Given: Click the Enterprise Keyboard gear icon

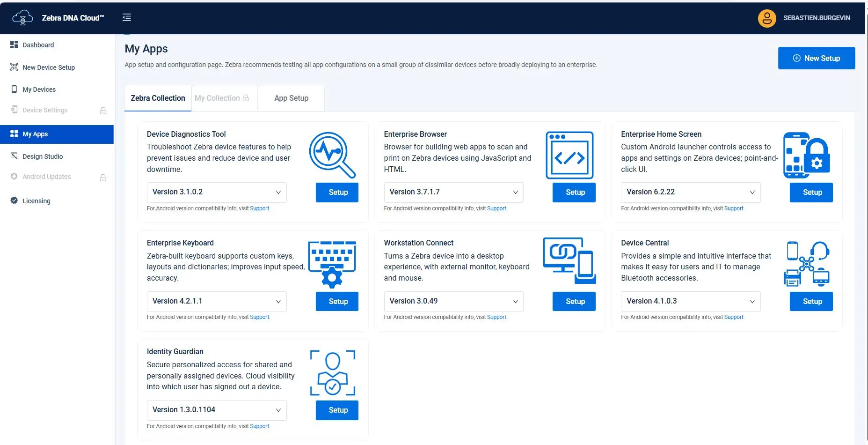Looking at the screenshot, I should [332, 264].
